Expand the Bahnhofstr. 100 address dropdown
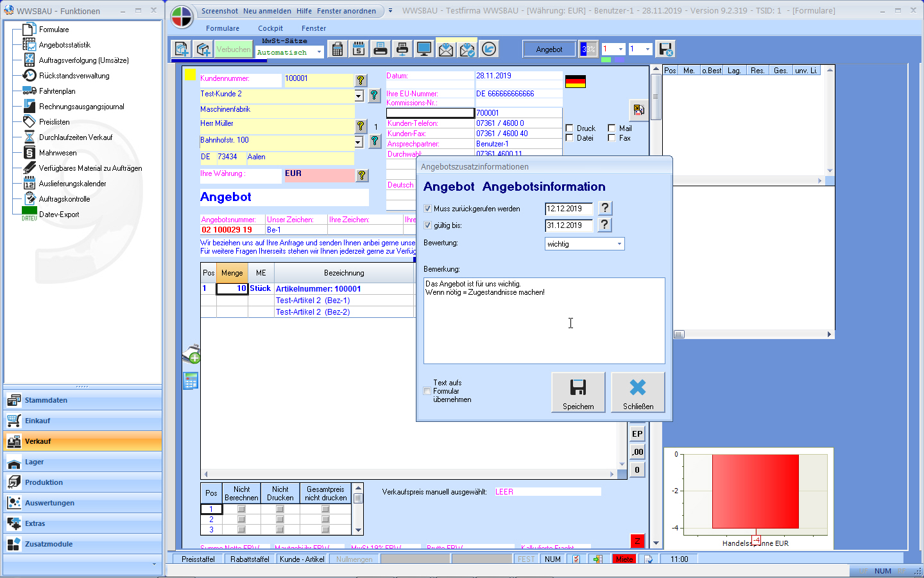 coord(359,142)
